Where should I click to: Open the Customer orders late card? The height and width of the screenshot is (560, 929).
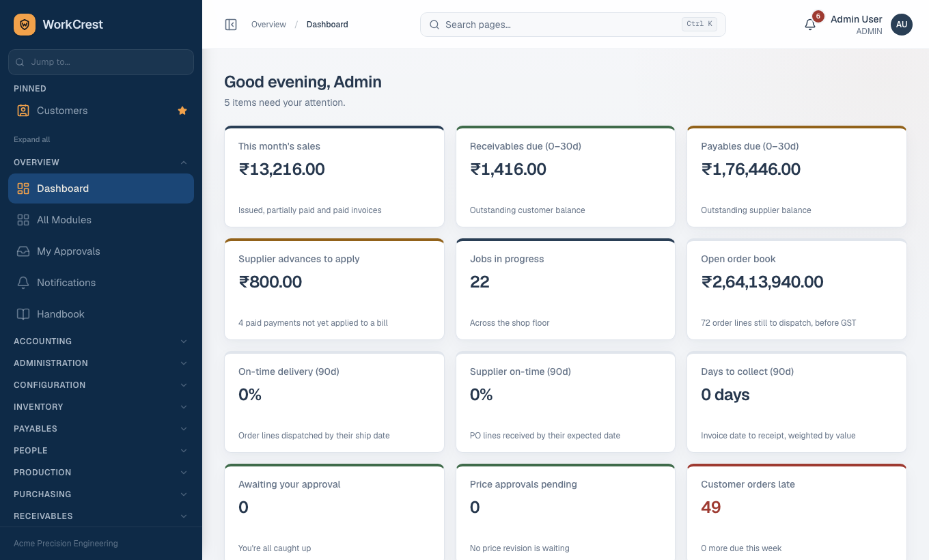pos(796,512)
